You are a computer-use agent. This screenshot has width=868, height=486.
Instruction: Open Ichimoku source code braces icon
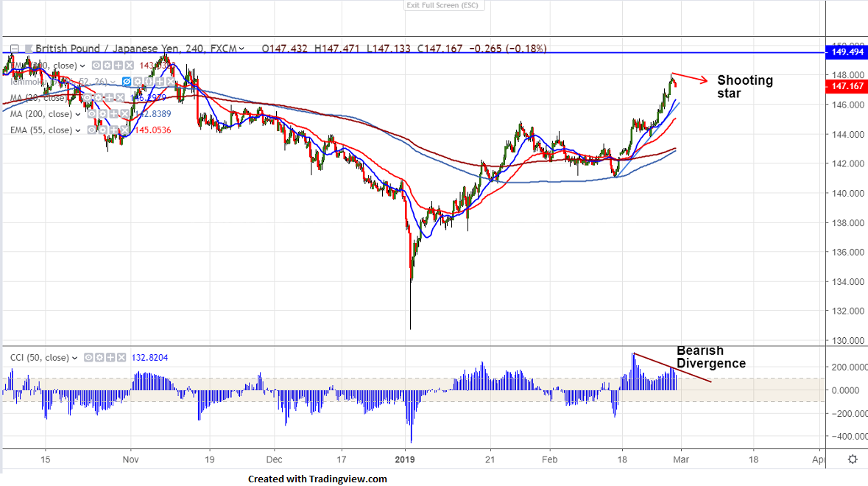[x=149, y=82]
